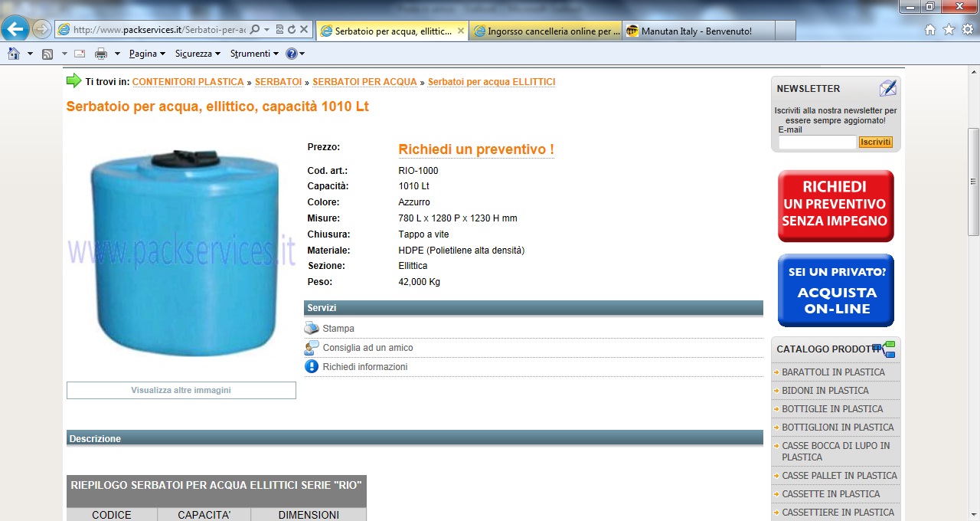980x521 pixels.
Task: Open the Strumenti menu
Action: (x=254, y=54)
